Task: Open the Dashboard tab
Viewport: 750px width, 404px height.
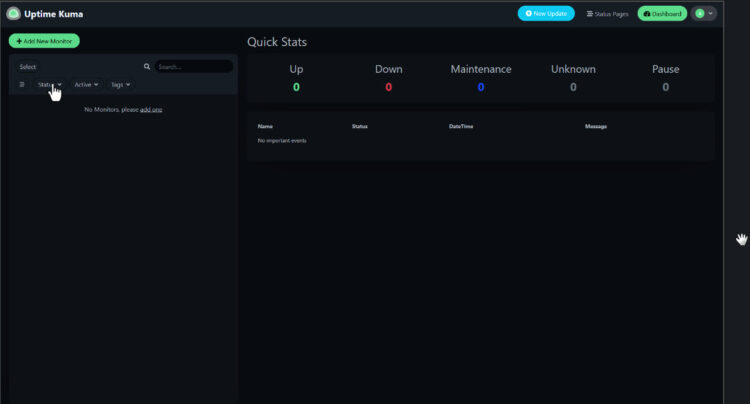Action: [662, 14]
